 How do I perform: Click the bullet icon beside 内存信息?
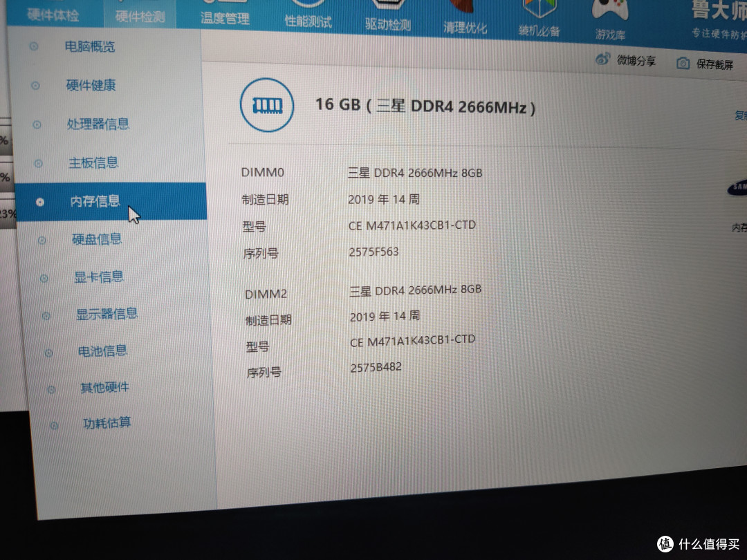click(40, 203)
